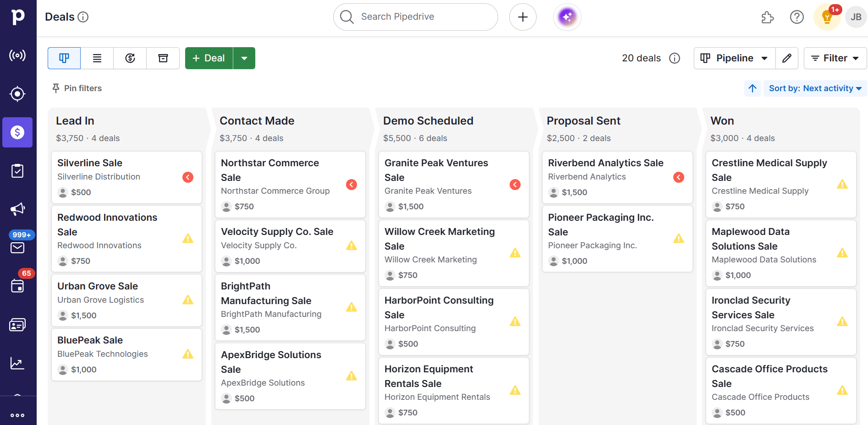
Task: Open the More menu in the sidebar
Action: pos(18,415)
